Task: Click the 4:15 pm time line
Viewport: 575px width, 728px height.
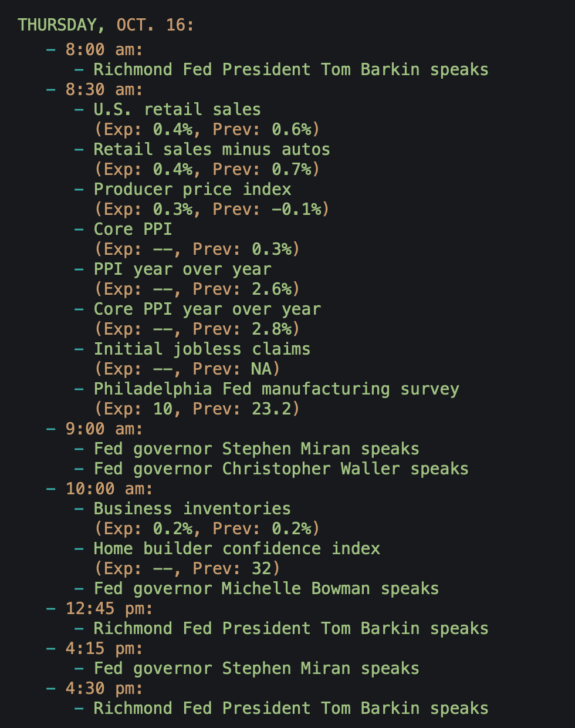Action: 104,649
